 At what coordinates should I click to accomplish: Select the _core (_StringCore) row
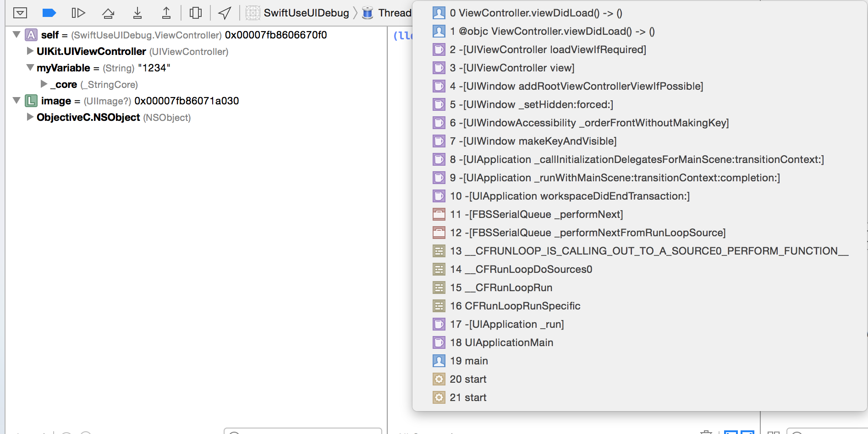196,84
